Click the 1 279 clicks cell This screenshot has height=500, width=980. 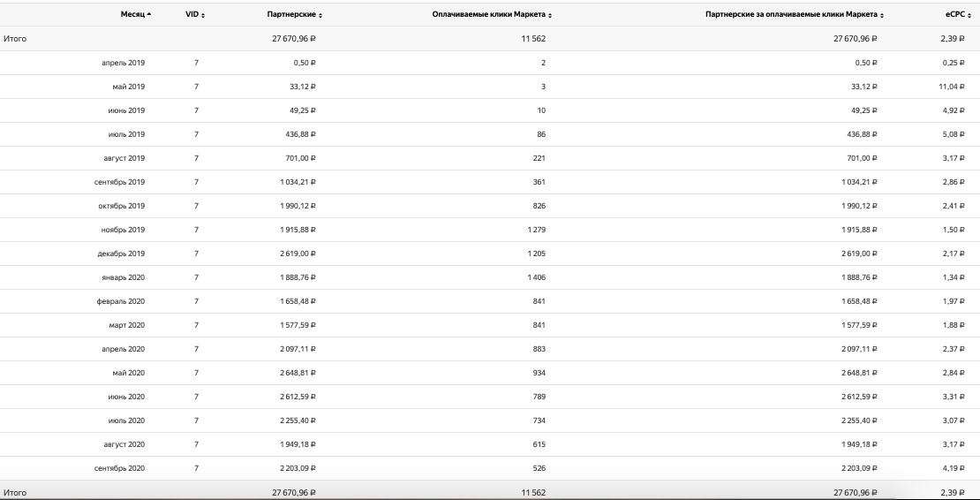(537, 230)
